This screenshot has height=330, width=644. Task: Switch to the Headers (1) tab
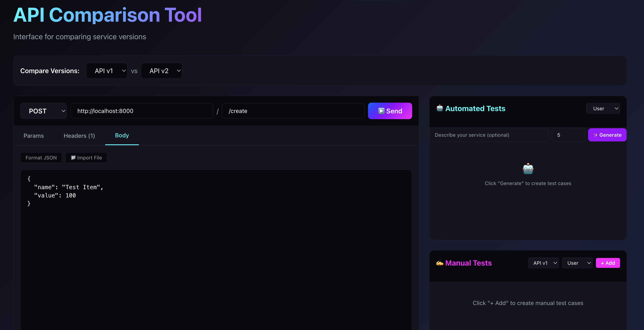click(79, 136)
